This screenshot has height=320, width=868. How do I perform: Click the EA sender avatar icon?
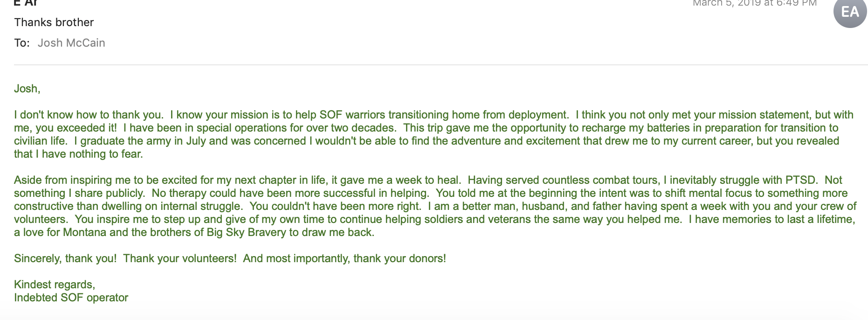pyautogui.click(x=850, y=11)
